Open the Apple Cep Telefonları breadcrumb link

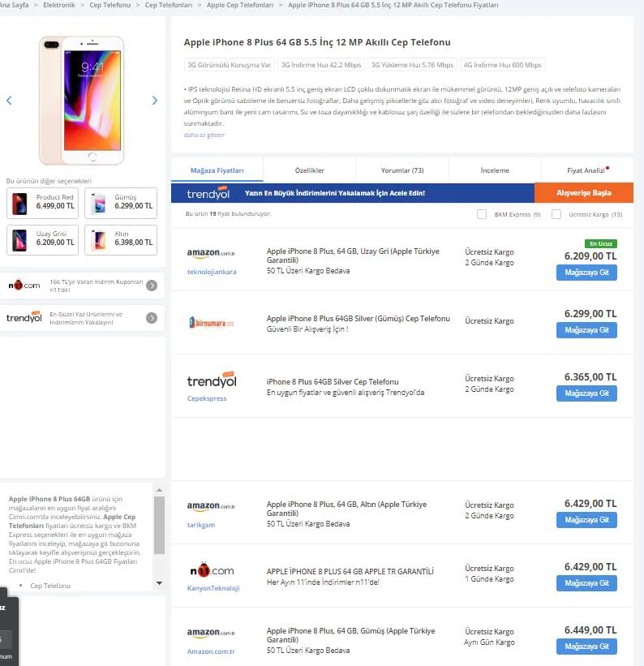(240, 5)
